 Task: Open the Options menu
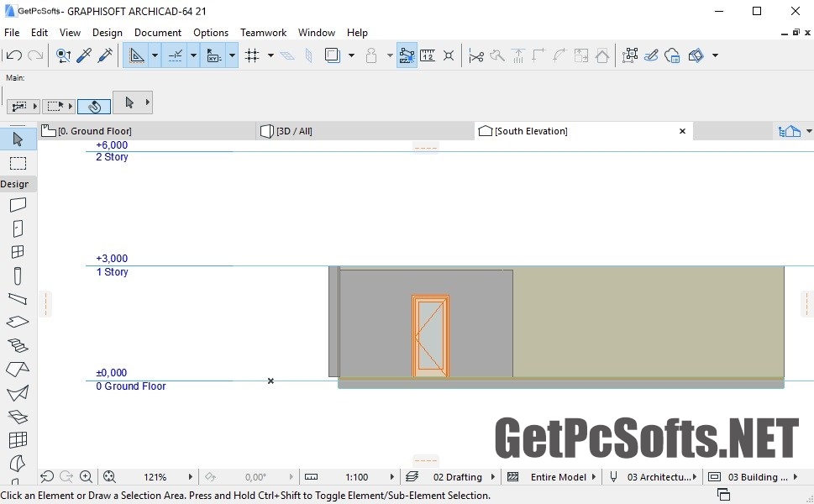pos(211,32)
